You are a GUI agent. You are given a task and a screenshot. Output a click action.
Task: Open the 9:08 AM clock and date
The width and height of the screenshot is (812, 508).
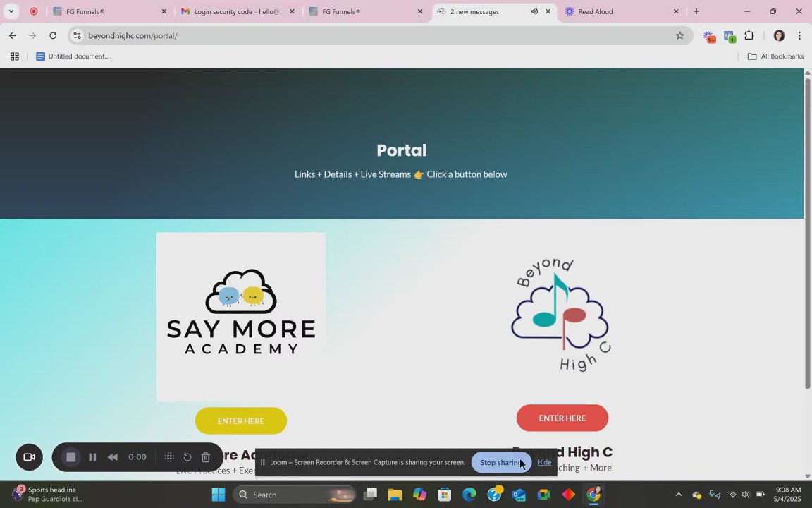[788, 494]
